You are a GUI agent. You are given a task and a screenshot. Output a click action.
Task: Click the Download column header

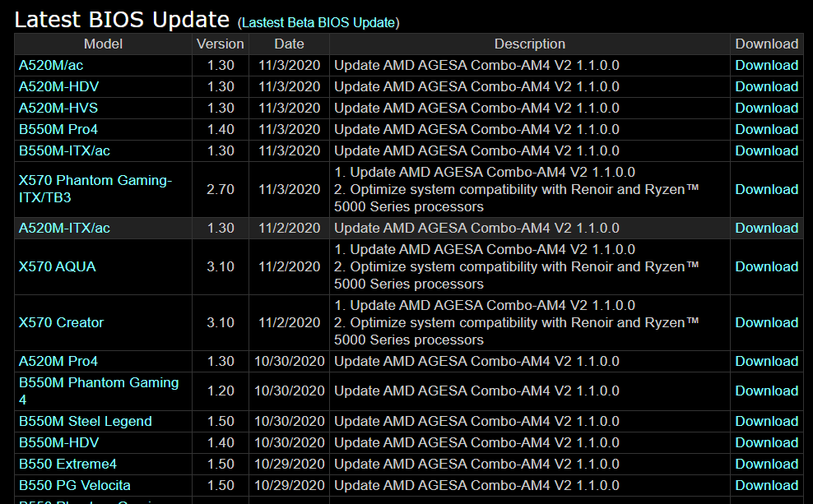point(766,44)
